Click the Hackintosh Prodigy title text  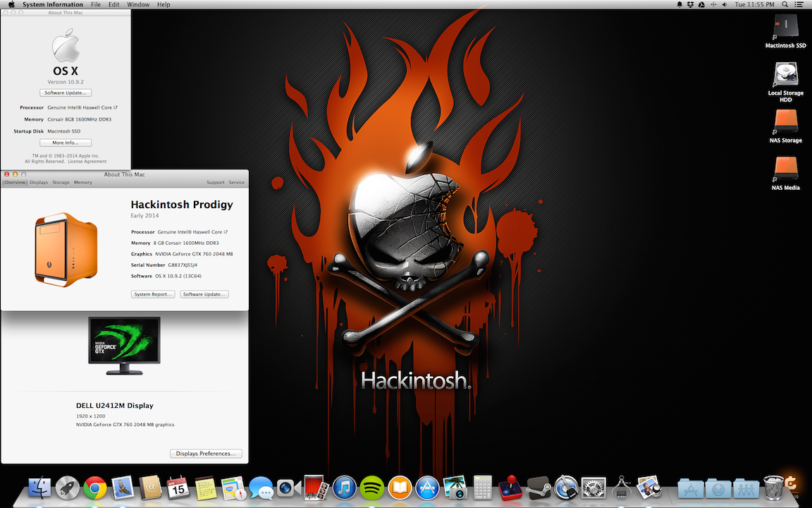pos(182,205)
